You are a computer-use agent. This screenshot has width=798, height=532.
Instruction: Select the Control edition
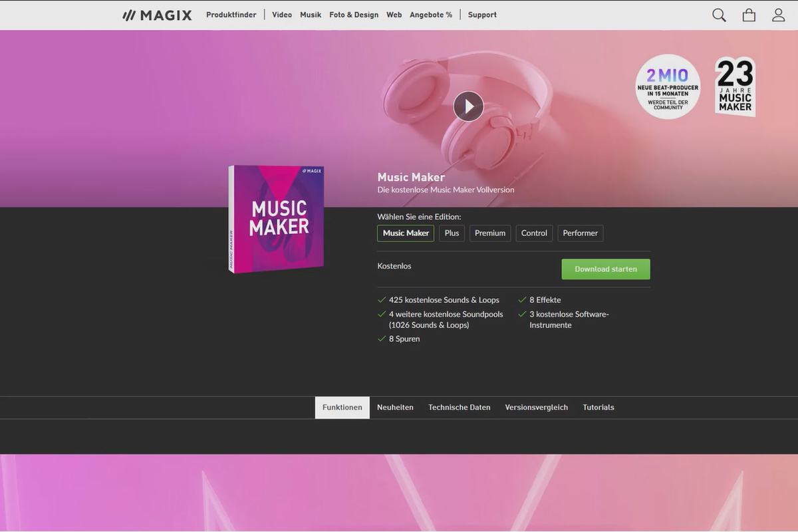click(x=534, y=233)
